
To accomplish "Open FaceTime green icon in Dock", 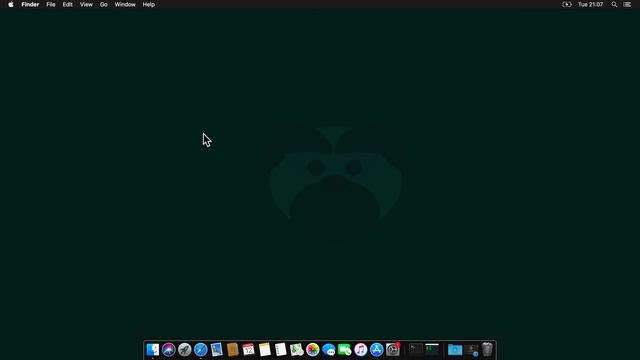I will click(344, 350).
